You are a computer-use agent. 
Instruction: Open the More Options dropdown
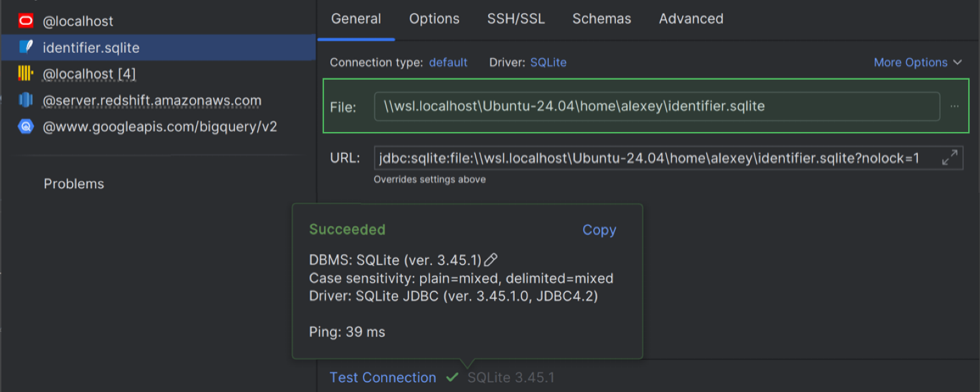(x=917, y=63)
